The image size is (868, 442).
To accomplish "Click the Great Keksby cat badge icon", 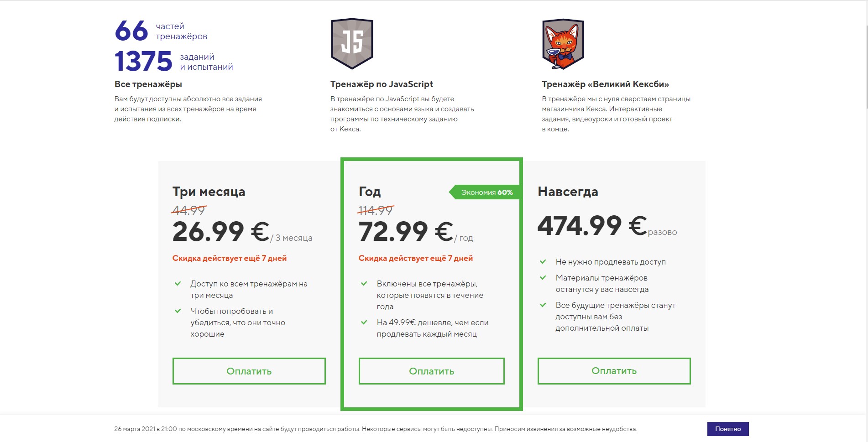I will point(562,44).
